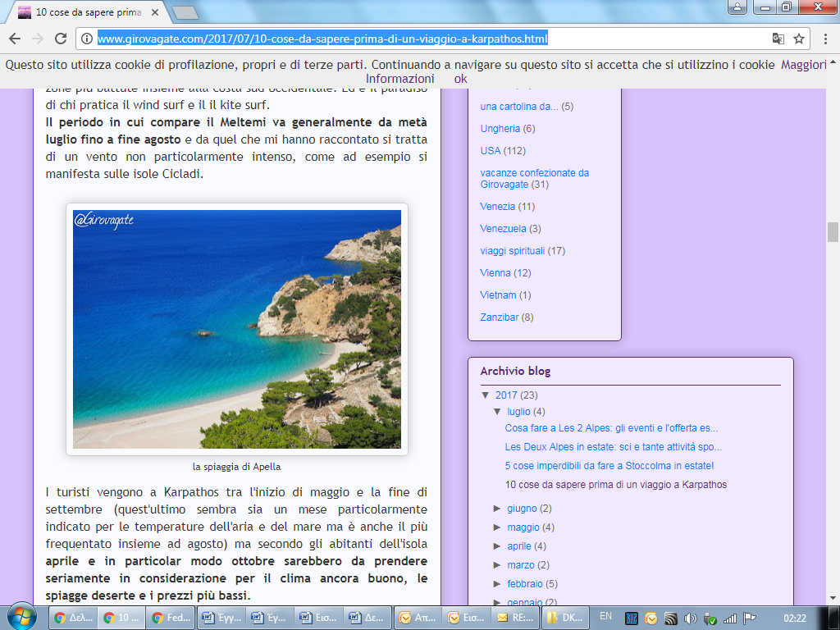
Task: Expand the giugno month archive
Action: coord(498,509)
